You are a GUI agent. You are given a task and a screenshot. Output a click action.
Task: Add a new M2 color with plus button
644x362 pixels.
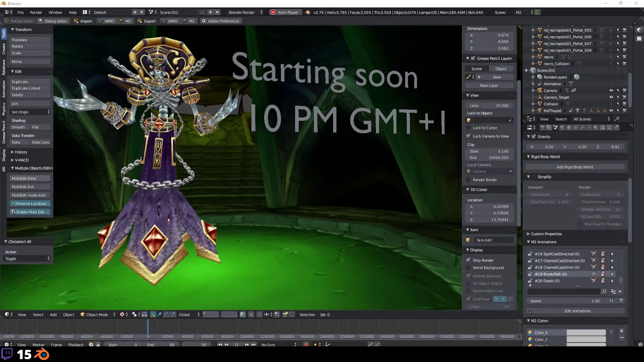tap(621, 331)
